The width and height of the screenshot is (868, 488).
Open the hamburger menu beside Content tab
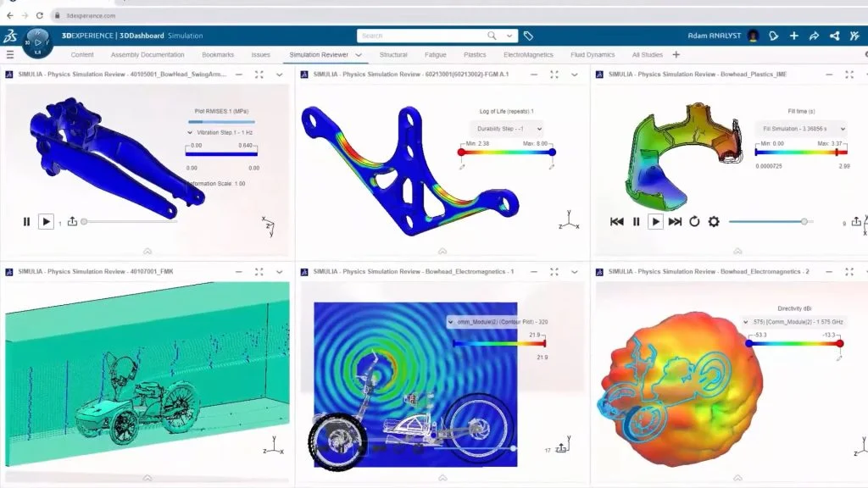click(x=10, y=54)
